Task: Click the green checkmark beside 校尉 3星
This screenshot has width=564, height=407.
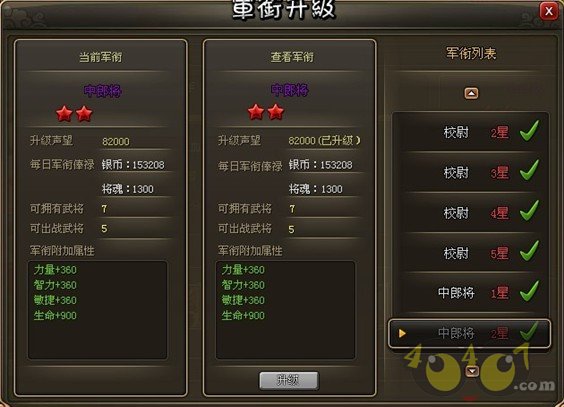Action: 529,170
